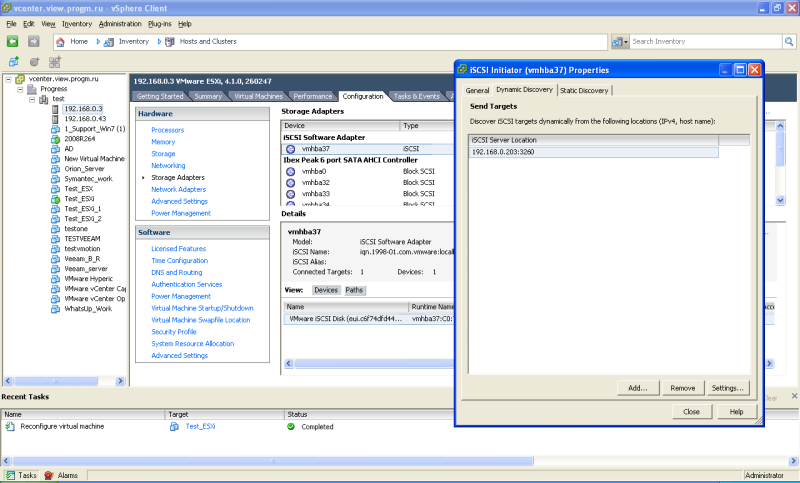Viewport: 800px width, 483px height.
Task: Collapse the Progress datacenter node
Action: [x=20, y=89]
